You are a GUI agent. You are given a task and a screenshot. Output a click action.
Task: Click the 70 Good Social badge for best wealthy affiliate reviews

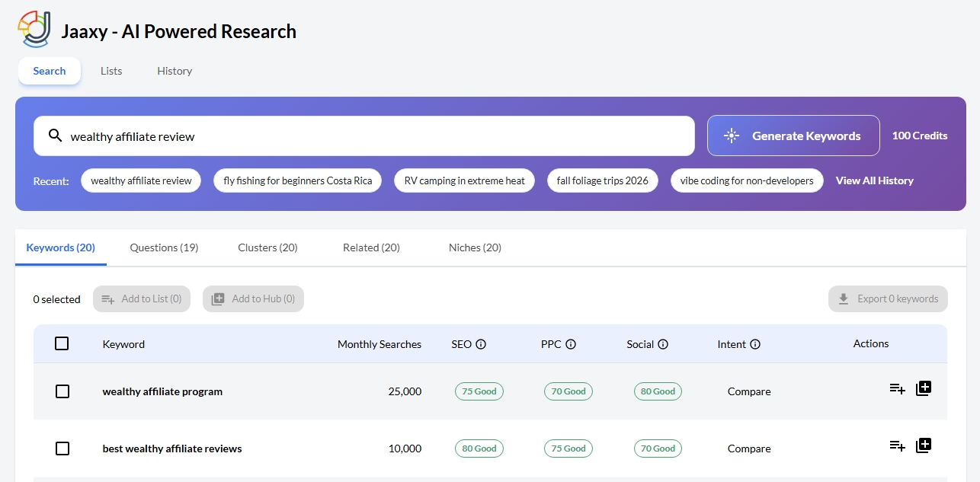(x=658, y=448)
